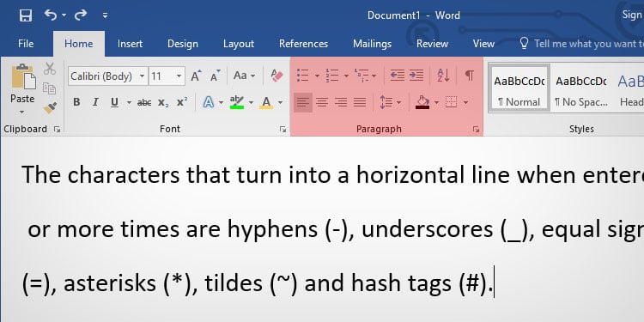Start a numbered list
The width and height of the screenshot is (644, 322).
[331, 76]
